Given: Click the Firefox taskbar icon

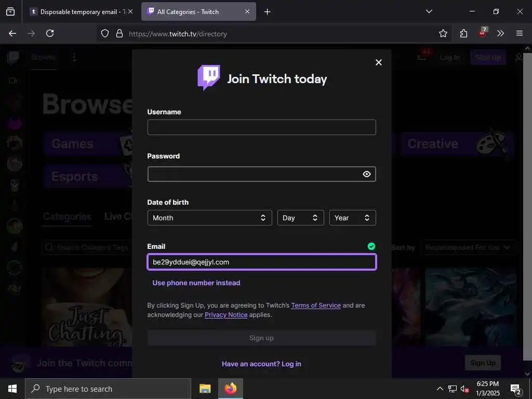Looking at the screenshot, I should (230, 389).
